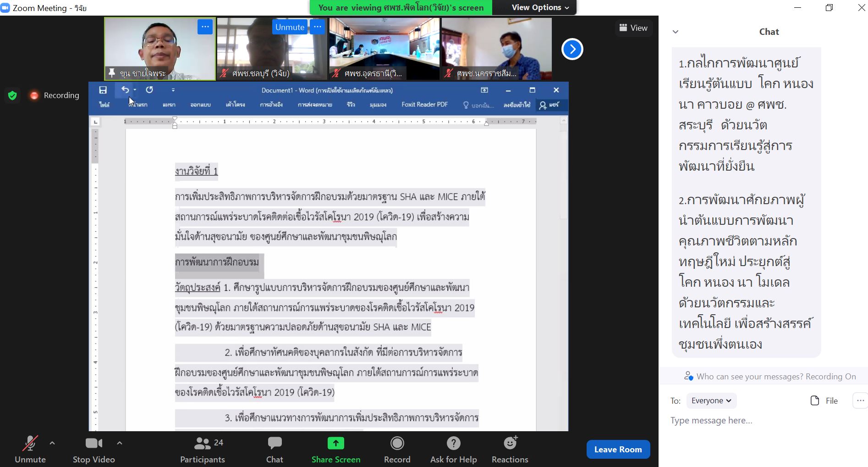Click next arrow to show more video thumbnails
Screen dimensions: 868x467
[572, 49]
